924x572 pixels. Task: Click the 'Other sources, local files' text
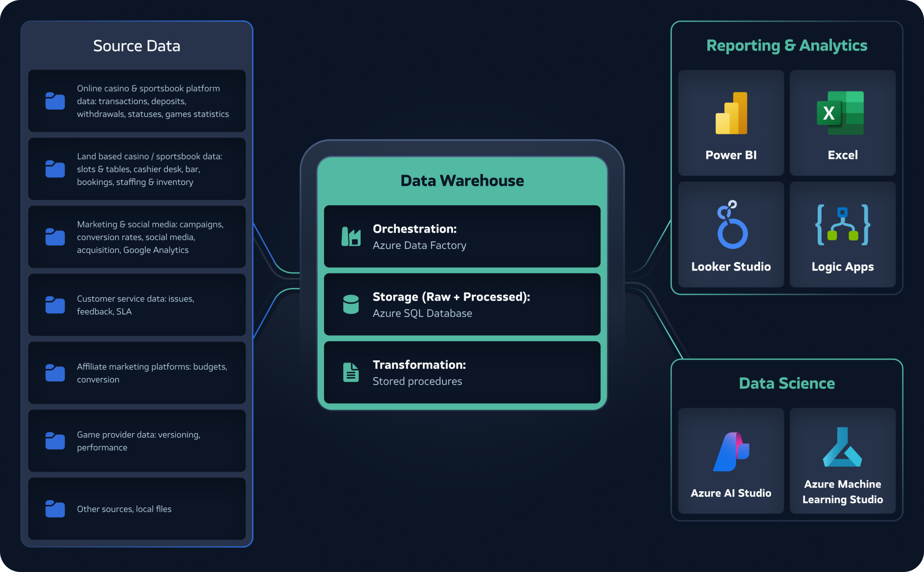tap(124, 509)
